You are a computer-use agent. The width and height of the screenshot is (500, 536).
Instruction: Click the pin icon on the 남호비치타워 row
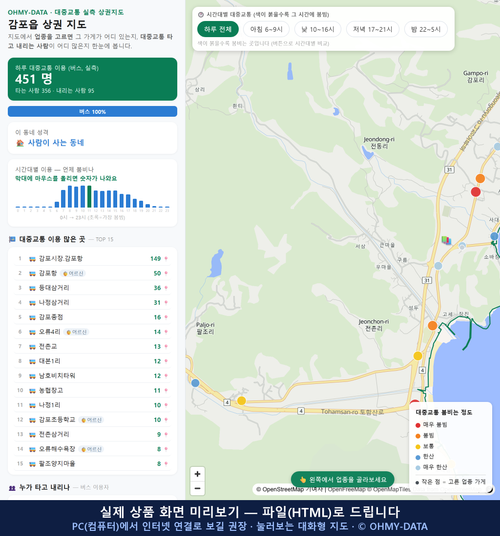pyautogui.click(x=166, y=376)
